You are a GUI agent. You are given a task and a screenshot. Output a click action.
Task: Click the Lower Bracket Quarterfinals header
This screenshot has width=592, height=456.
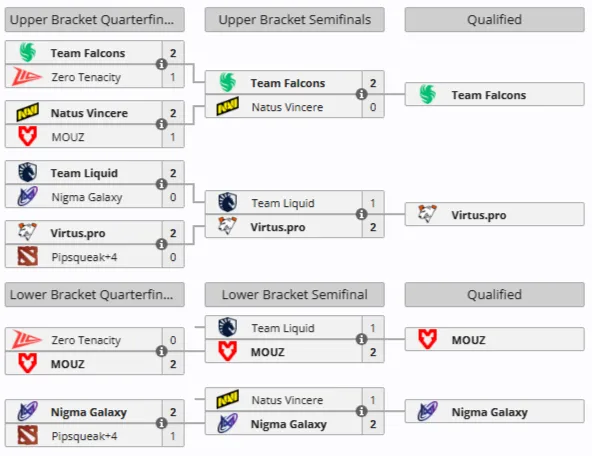click(x=95, y=295)
